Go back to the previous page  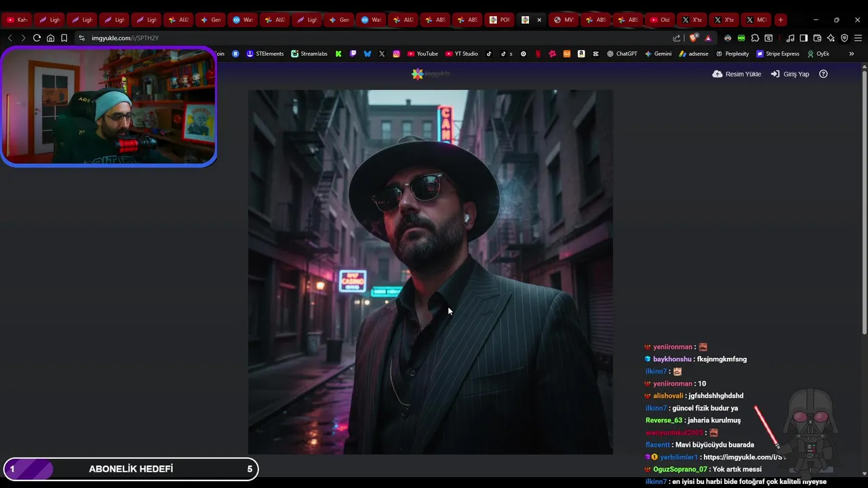click(x=9, y=38)
